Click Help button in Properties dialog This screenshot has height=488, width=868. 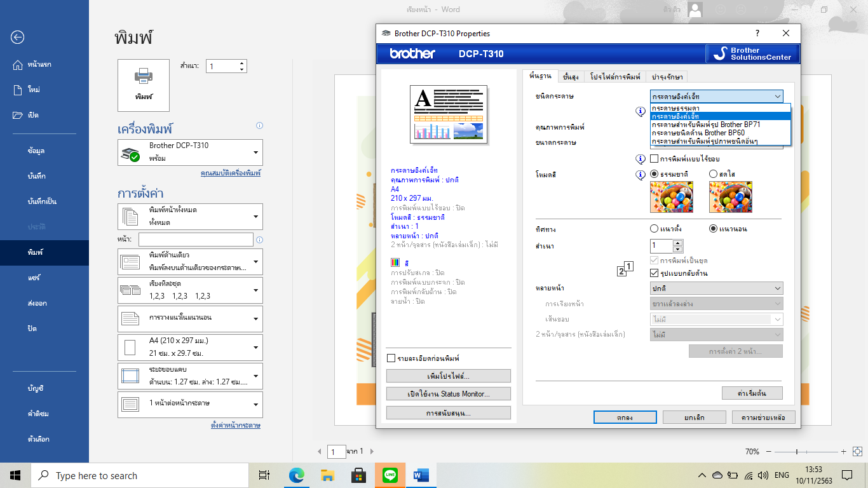click(x=763, y=417)
